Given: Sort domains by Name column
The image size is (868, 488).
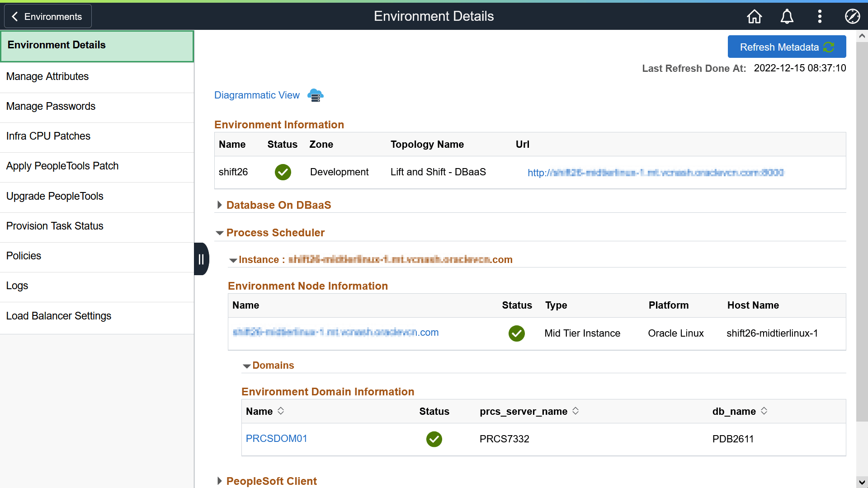Looking at the screenshot, I should coord(281,411).
